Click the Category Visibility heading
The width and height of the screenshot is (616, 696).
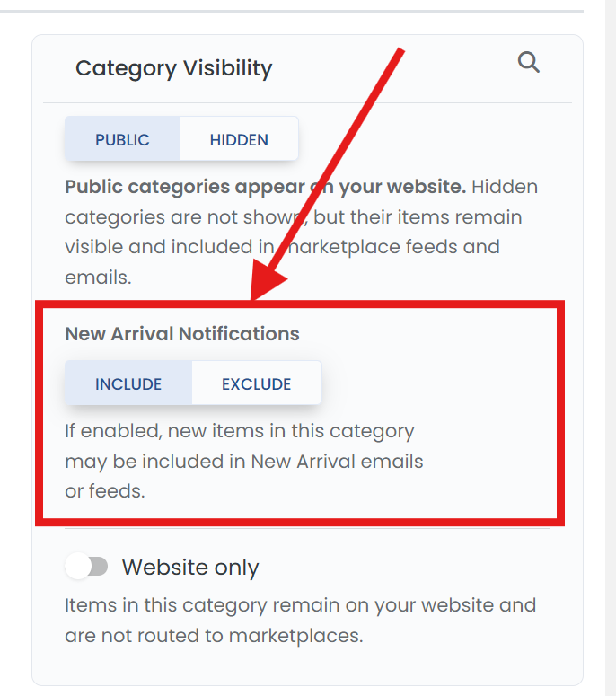[173, 68]
